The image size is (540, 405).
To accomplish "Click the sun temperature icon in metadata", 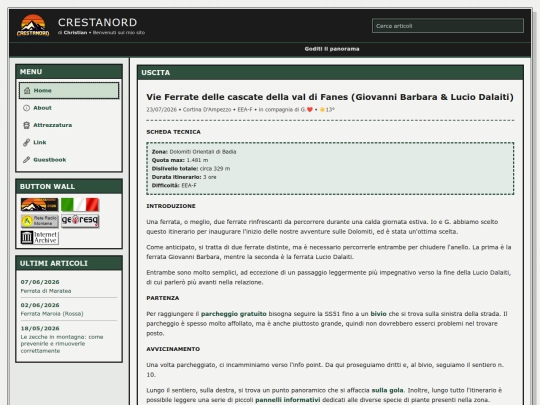I will (322, 110).
